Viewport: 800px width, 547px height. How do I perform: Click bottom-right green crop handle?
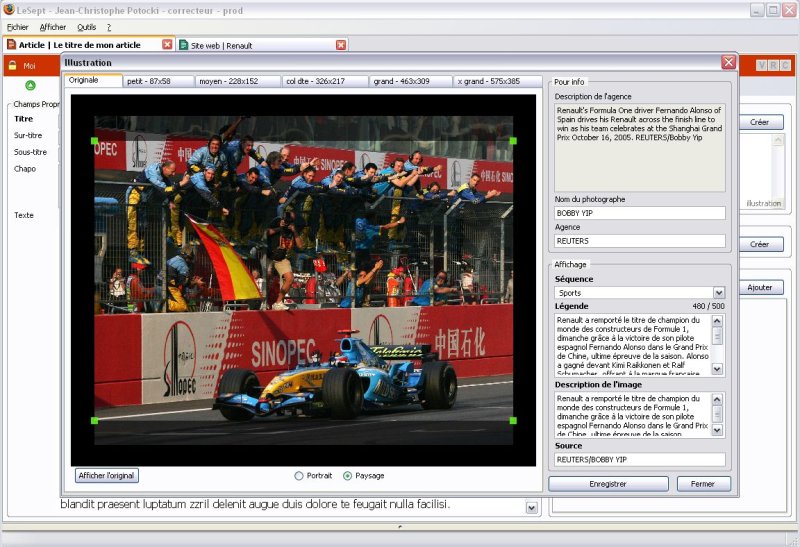pos(513,420)
